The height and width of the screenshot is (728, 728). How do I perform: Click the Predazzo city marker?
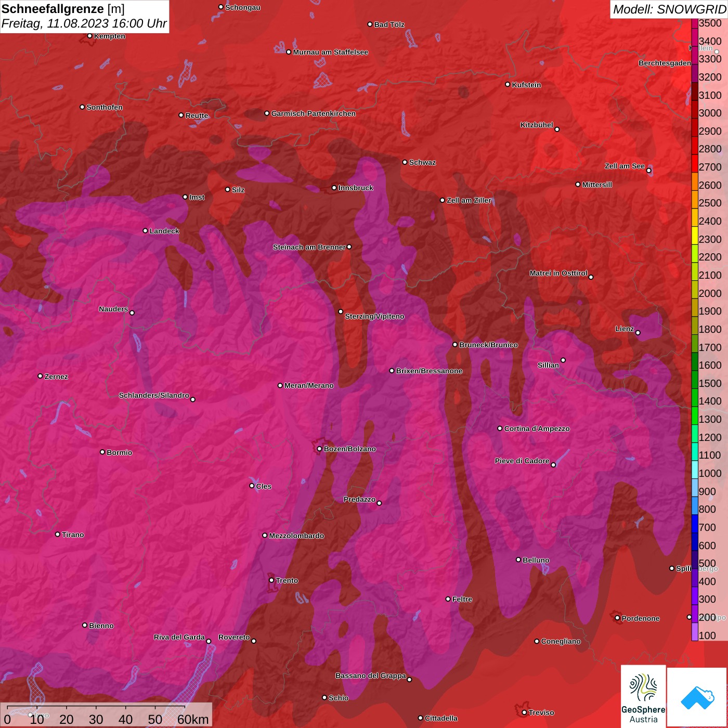[x=379, y=503]
